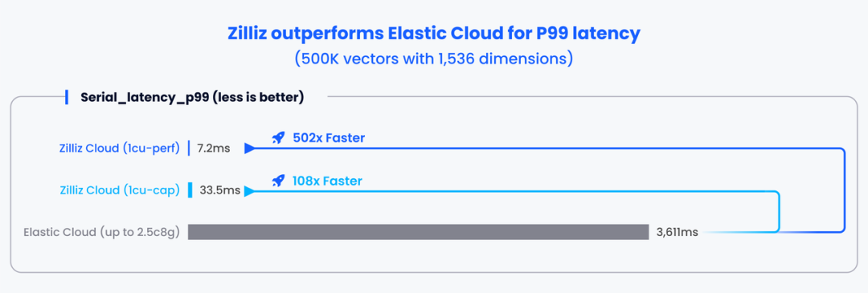Viewport: 868px width, 293px height.
Task: Click the blue accent bar before Serial_latency_p99
Action: tap(67, 97)
